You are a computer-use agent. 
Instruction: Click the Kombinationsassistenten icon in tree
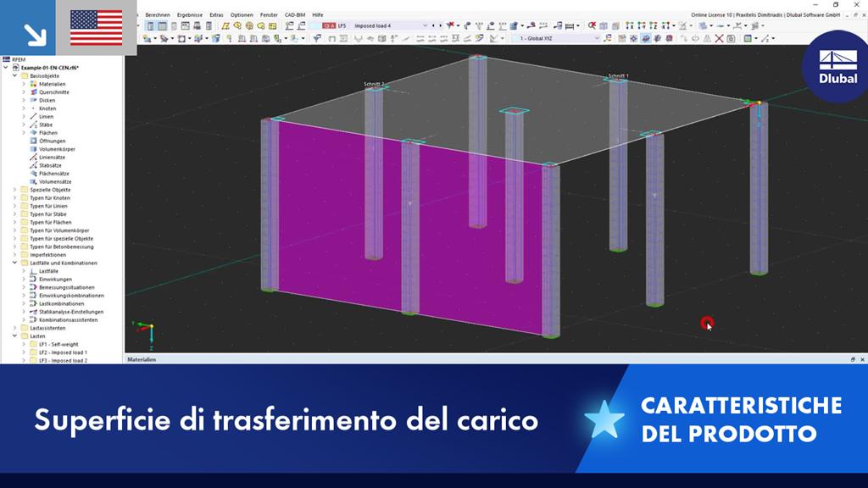pos(33,319)
